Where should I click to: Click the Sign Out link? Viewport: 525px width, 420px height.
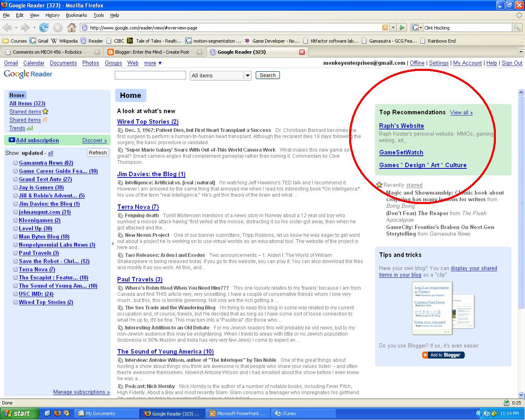point(512,63)
